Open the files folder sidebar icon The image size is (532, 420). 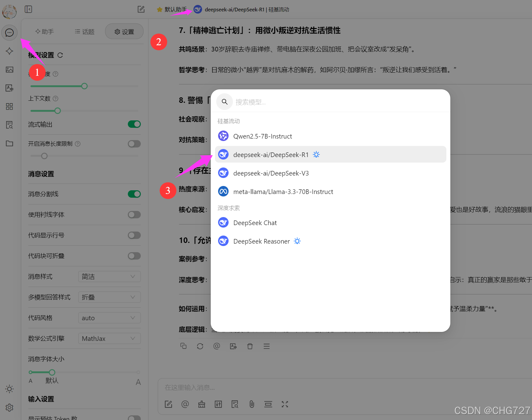pos(10,143)
